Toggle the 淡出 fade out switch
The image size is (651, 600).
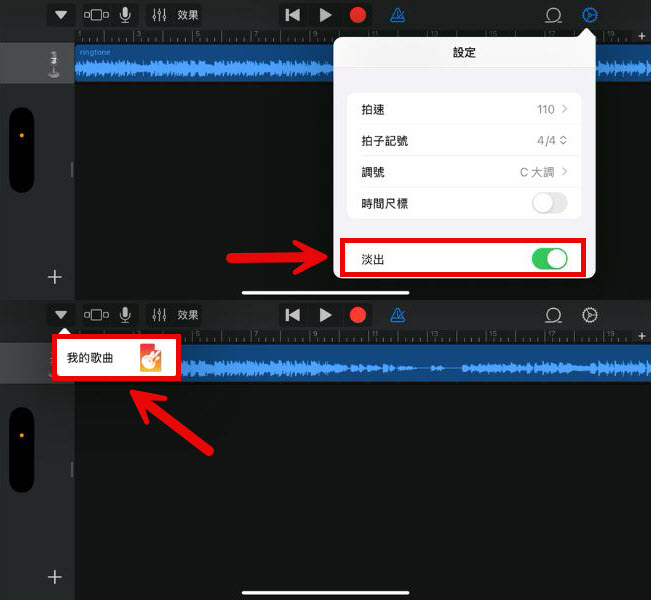pyautogui.click(x=549, y=259)
